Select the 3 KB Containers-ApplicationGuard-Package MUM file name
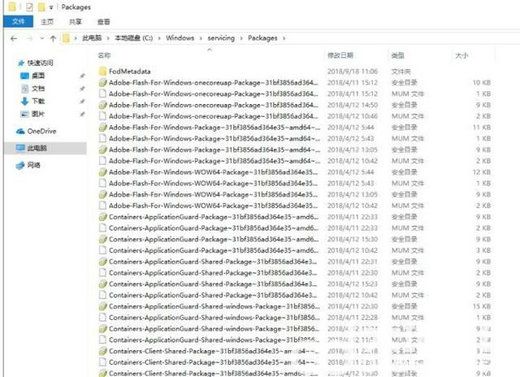 coord(214,250)
